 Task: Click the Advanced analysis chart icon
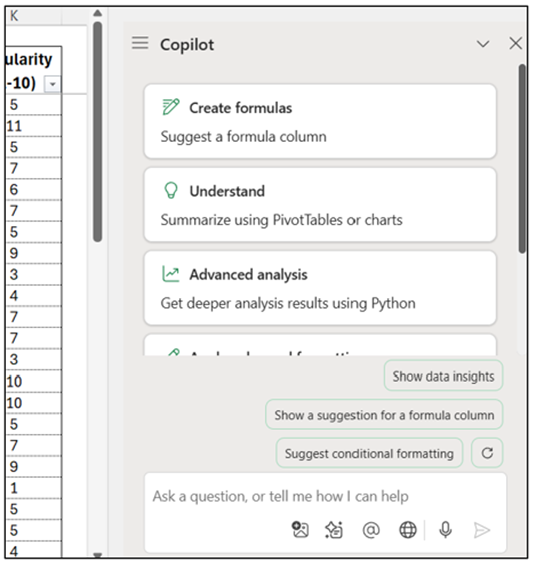coord(171,274)
